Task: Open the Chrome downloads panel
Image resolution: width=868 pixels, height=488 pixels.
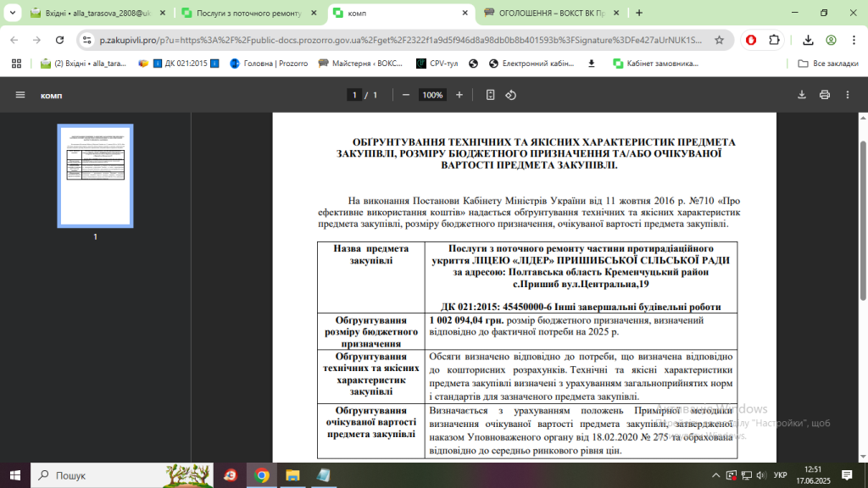Action: 808,40
